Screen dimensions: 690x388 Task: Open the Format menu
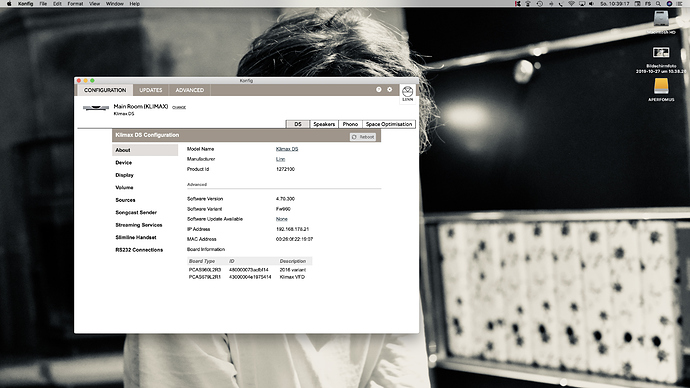(x=75, y=4)
